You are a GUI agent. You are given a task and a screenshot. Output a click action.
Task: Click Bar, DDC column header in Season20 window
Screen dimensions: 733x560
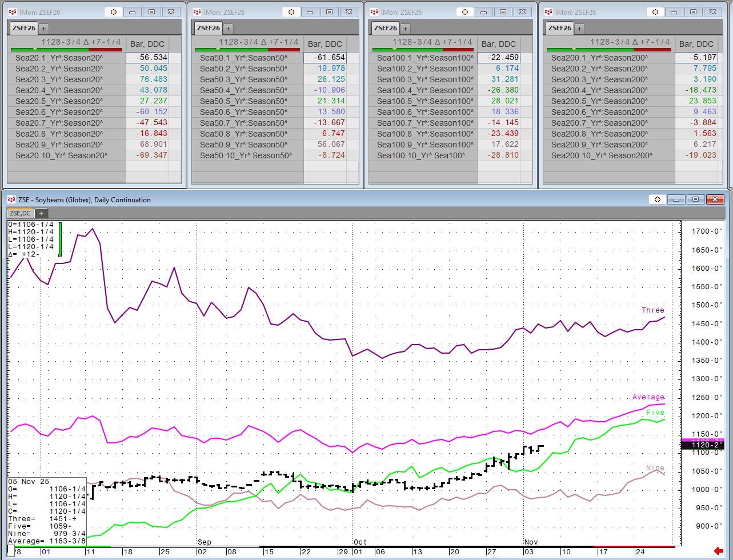[147, 44]
